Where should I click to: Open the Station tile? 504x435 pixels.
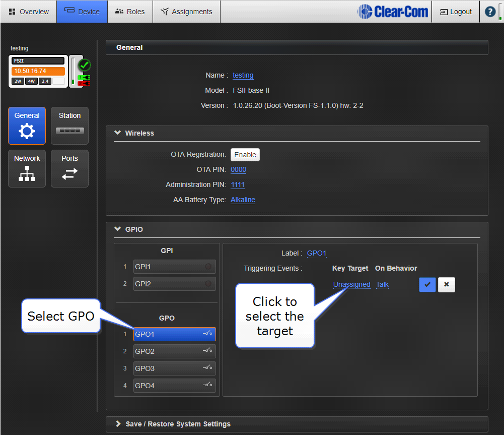coord(69,126)
